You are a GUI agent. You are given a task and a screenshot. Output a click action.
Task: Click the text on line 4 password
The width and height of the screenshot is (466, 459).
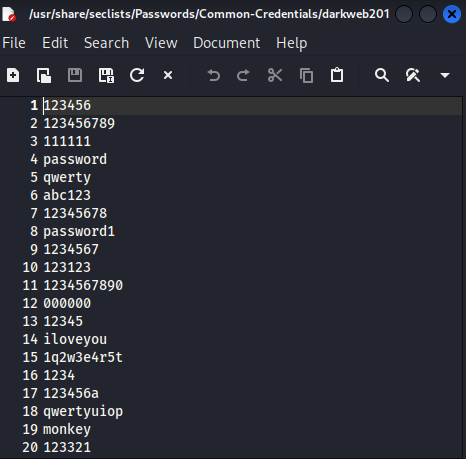tap(75, 159)
